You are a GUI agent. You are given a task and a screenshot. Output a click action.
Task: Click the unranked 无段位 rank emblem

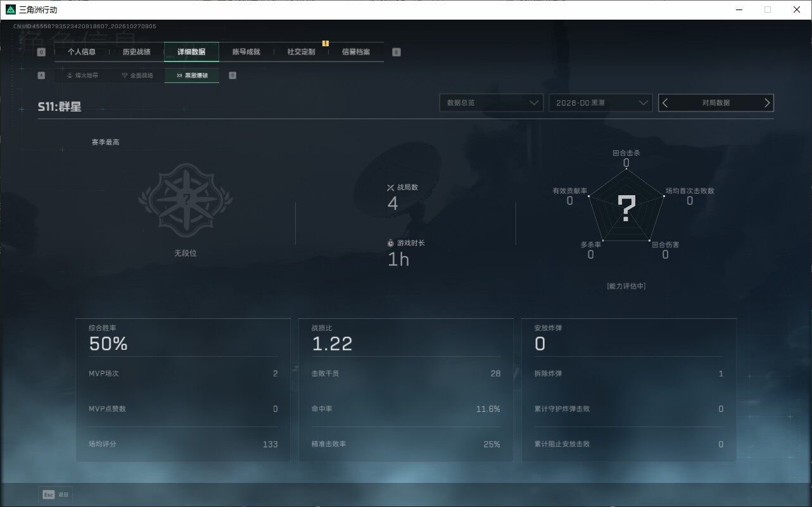click(x=186, y=198)
